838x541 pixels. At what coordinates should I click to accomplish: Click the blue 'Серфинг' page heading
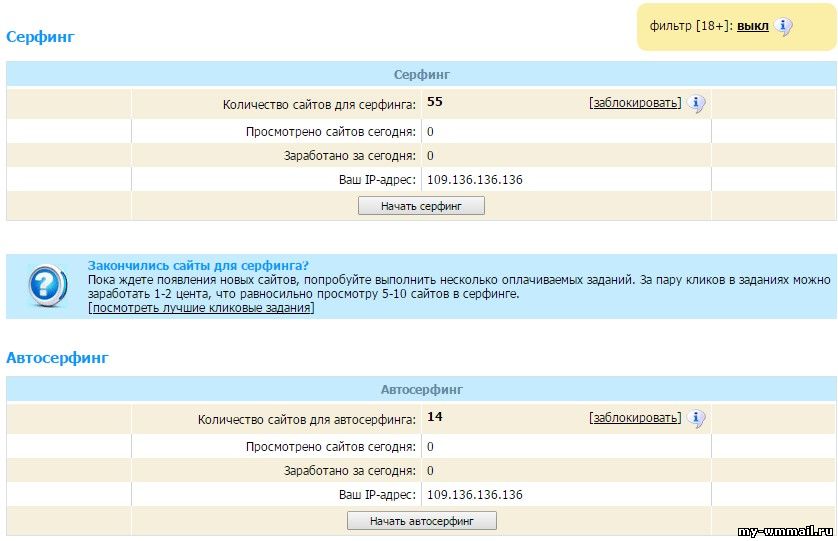tap(40, 37)
